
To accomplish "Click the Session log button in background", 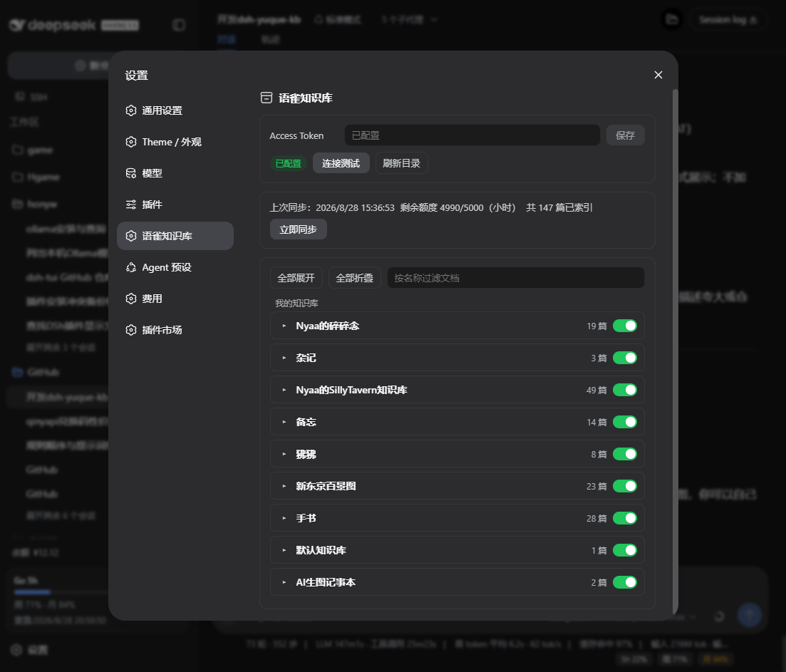I will coord(728,20).
